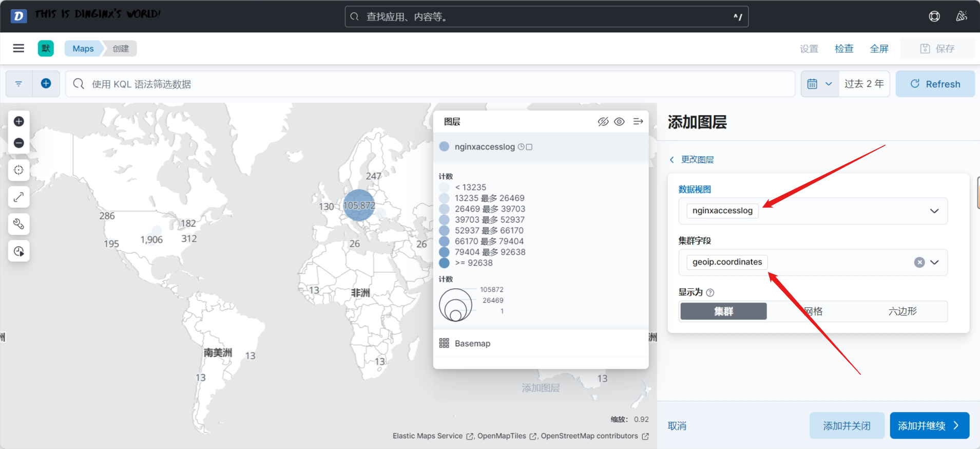Click the 1,906 cluster on the map
The width and height of the screenshot is (980, 449).
[151, 239]
